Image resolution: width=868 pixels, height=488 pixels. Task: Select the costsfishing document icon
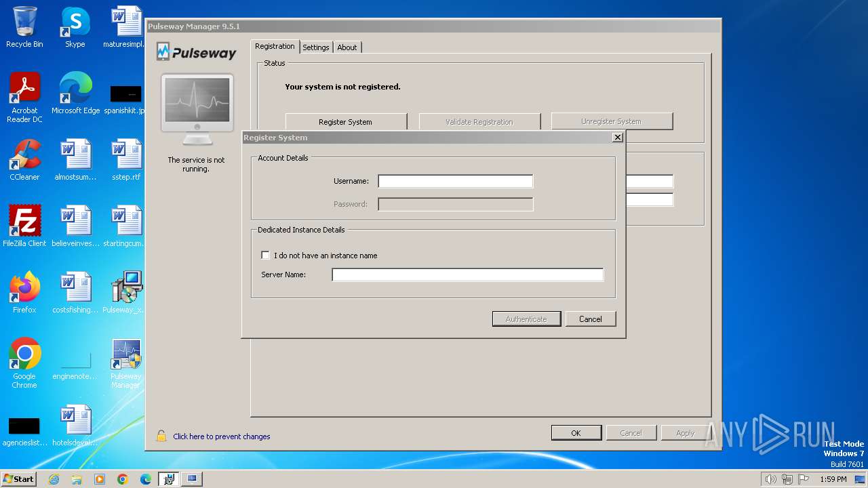click(75, 293)
